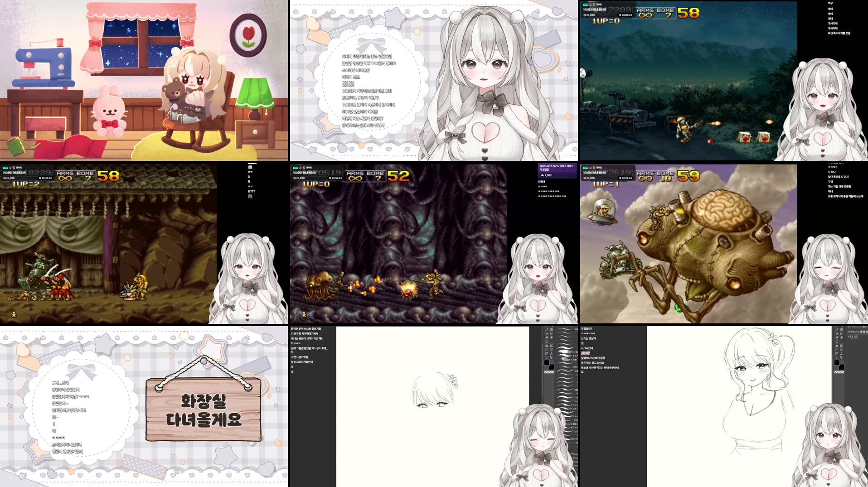Image resolution: width=868 pixels, height=487 pixels.
Task: Click the 1UP=2 lives counter
Action: [x=26, y=184]
